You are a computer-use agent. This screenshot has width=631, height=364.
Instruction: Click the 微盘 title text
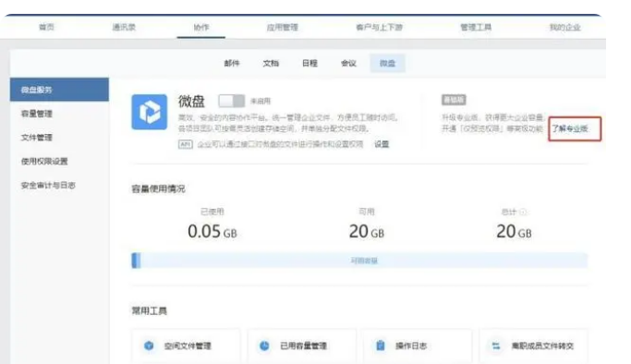click(x=191, y=101)
